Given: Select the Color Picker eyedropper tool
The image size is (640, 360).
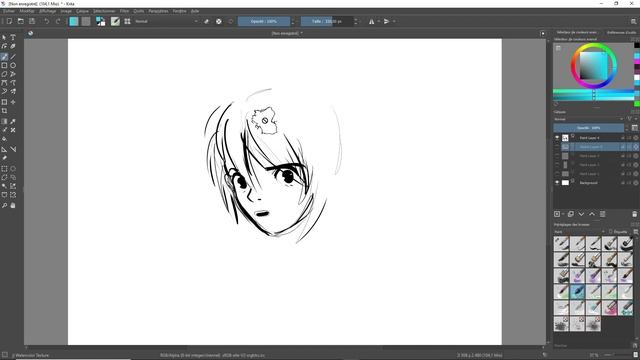Looking at the screenshot, I should pos(13,121).
